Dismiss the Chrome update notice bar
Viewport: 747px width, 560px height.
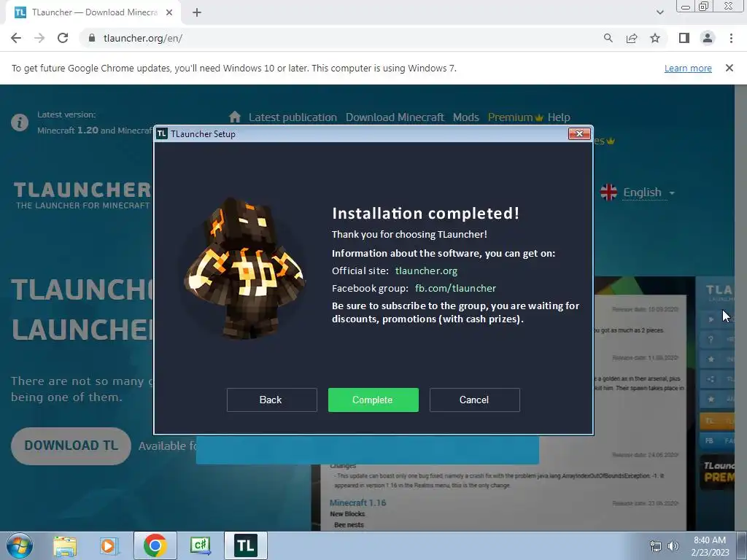point(729,68)
